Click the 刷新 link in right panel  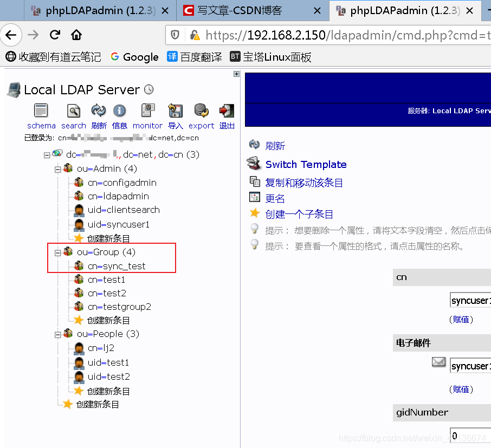275,146
